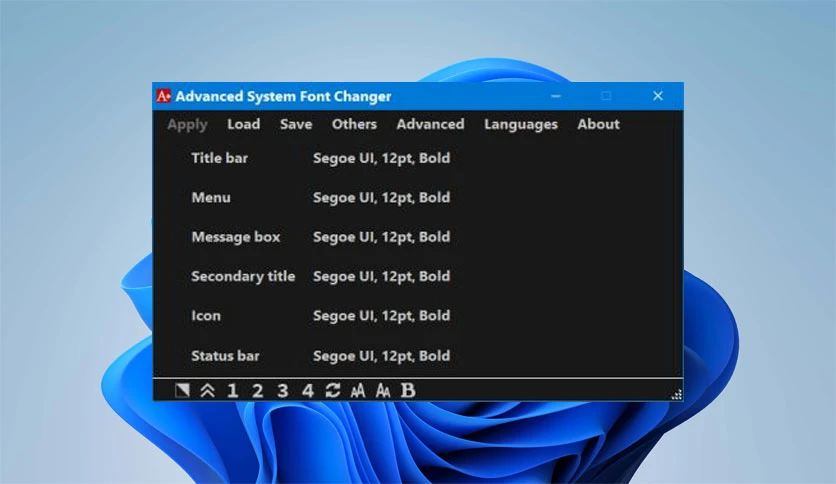Screen dimensions: 836x484
Task: Click the refresh arrows icon
Action: click(x=333, y=391)
